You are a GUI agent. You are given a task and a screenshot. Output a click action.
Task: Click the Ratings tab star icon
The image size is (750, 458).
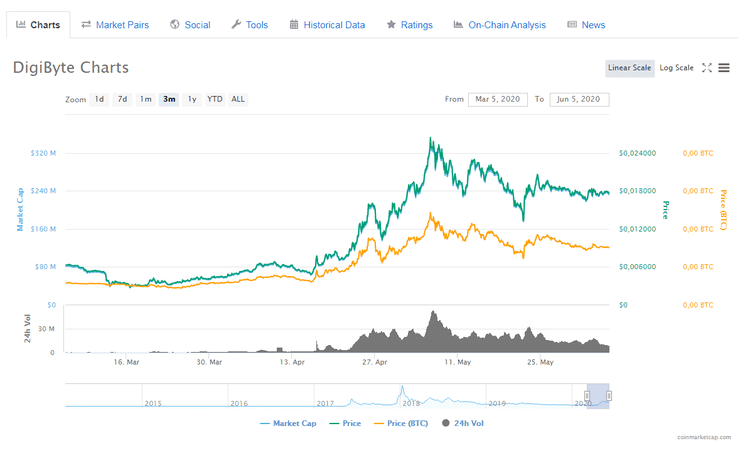coord(391,25)
